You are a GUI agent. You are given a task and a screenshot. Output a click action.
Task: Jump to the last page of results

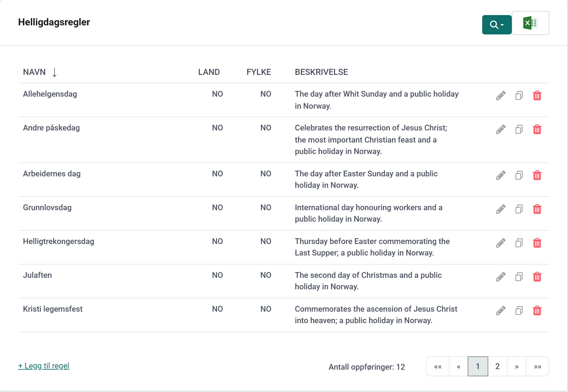(537, 366)
